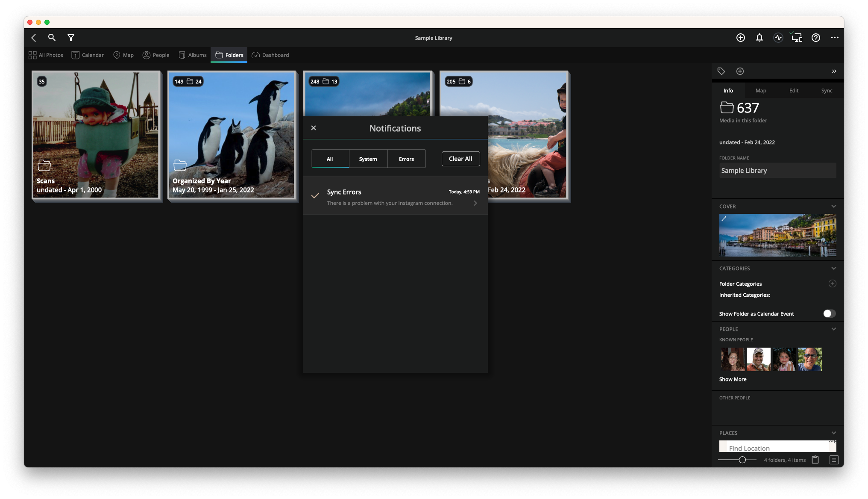Add a folder category with plus icon

pos(833,283)
